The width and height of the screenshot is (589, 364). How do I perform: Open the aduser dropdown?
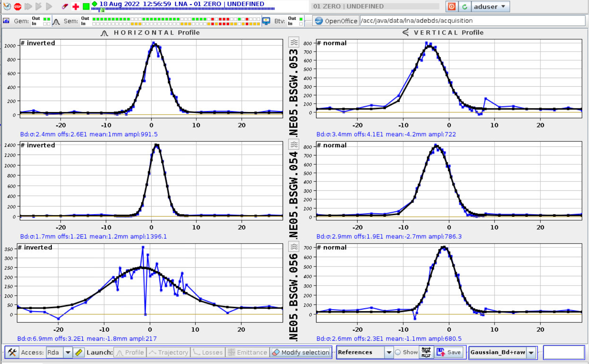pyautogui.click(x=490, y=7)
